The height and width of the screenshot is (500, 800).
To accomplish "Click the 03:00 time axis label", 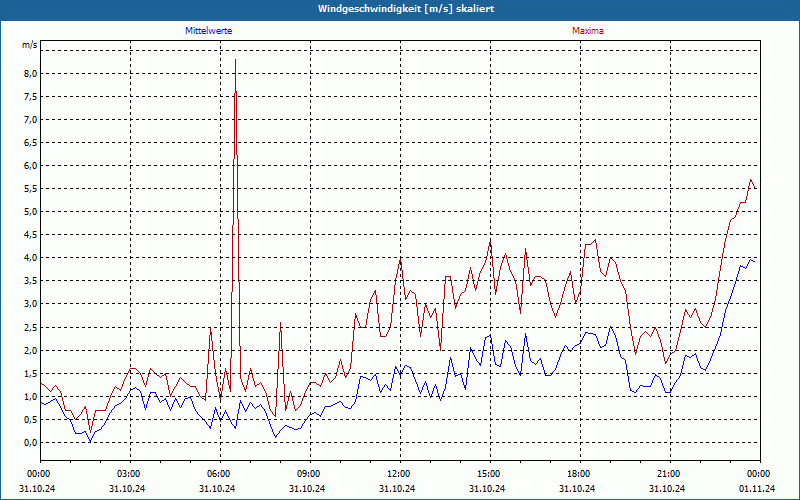I will click(x=131, y=474).
